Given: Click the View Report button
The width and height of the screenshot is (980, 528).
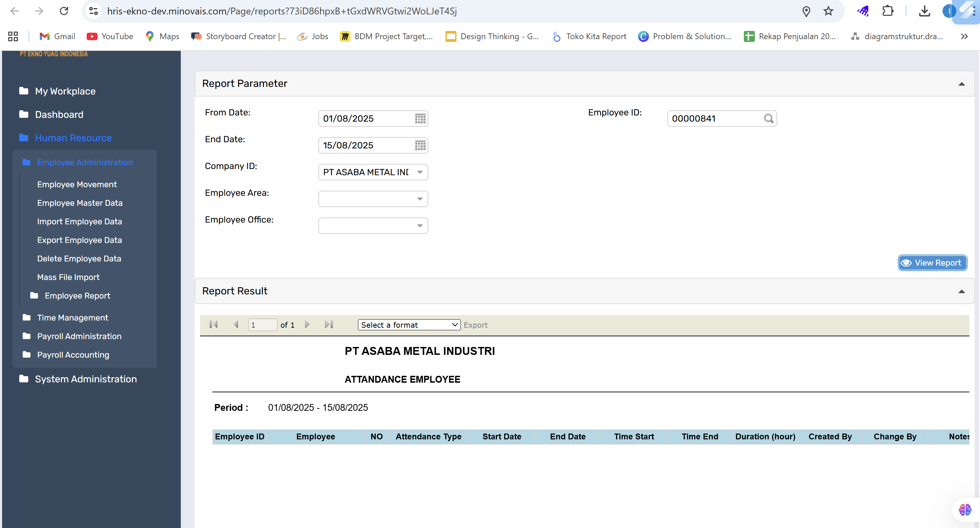Looking at the screenshot, I should [932, 263].
